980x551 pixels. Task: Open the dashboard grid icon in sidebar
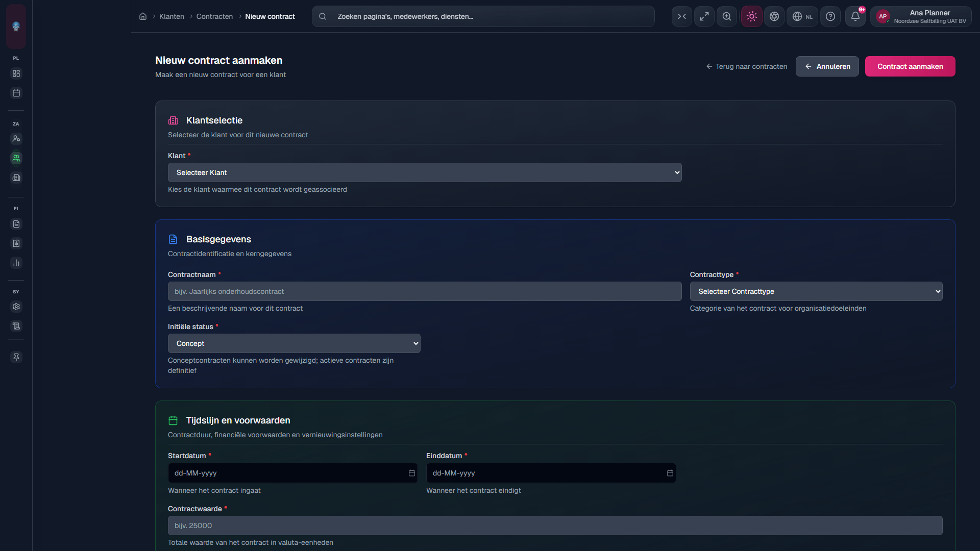coord(16,73)
